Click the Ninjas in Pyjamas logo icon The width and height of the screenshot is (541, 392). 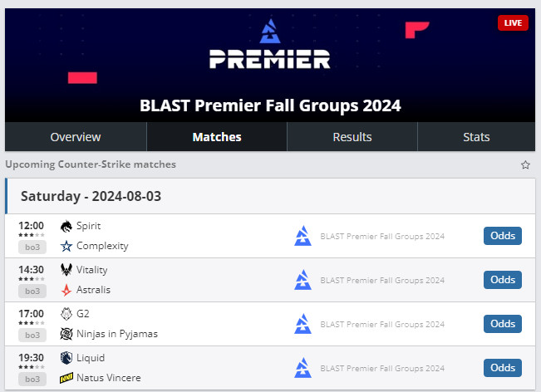click(66, 334)
